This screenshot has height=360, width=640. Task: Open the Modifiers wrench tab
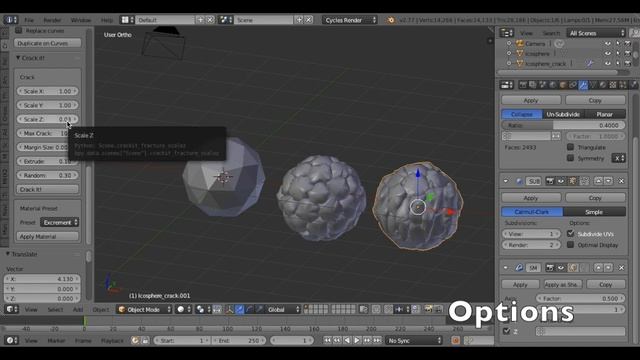point(583,85)
